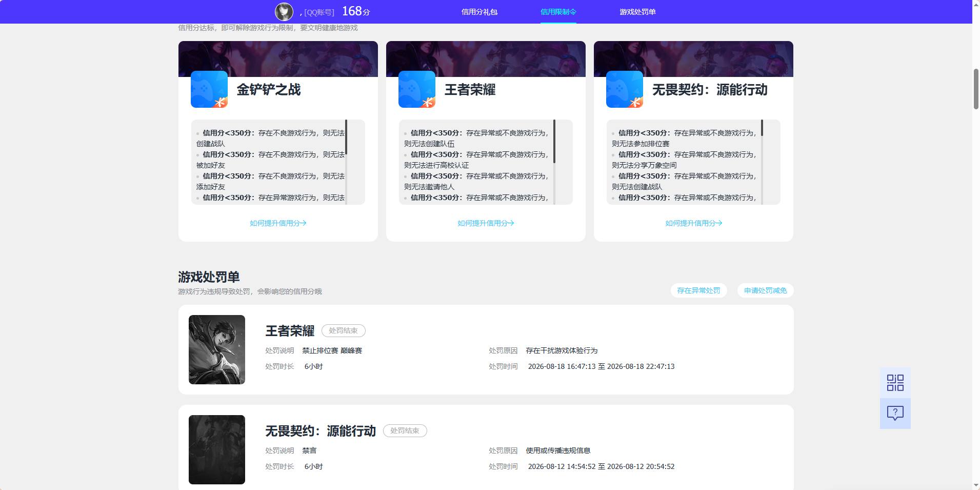Click the 则无法创建队伍 rule in 王者荣耀
Viewport: 980px width, 490px height.
tap(429, 144)
